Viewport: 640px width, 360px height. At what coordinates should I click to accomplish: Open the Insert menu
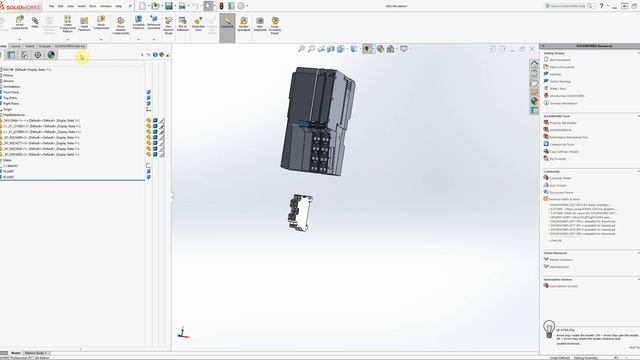(82, 6)
